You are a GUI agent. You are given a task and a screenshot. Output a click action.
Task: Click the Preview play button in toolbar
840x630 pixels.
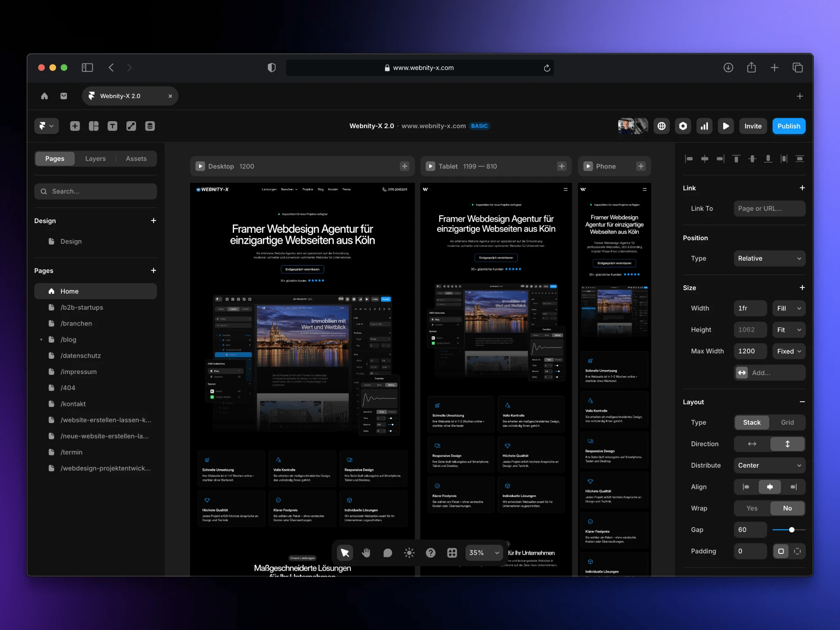tap(726, 126)
